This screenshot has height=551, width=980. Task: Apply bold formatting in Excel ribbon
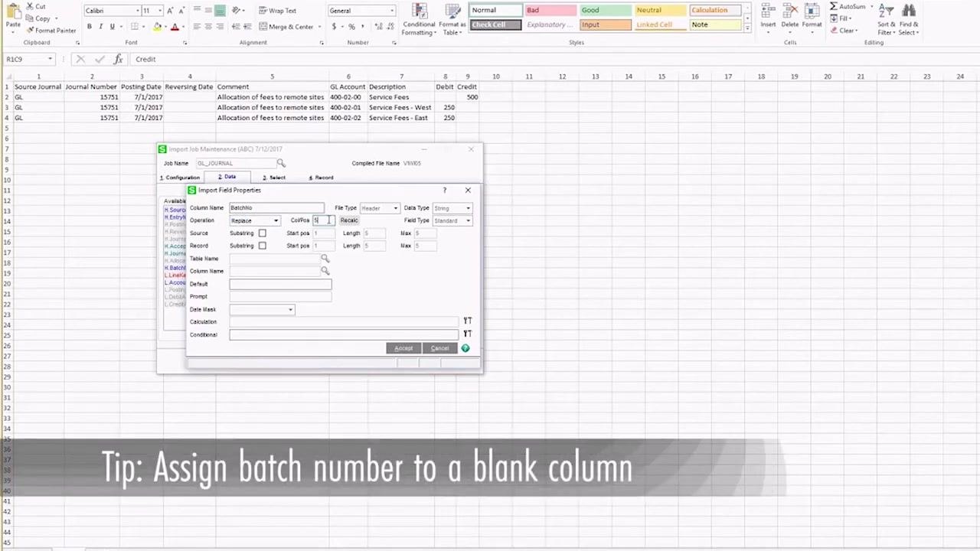pyautogui.click(x=89, y=27)
